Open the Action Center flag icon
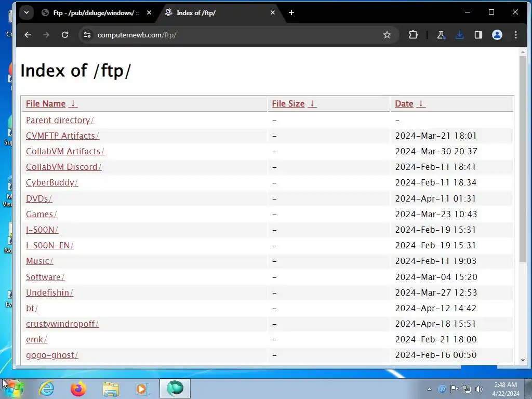The height and width of the screenshot is (399, 532). coord(454,389)
